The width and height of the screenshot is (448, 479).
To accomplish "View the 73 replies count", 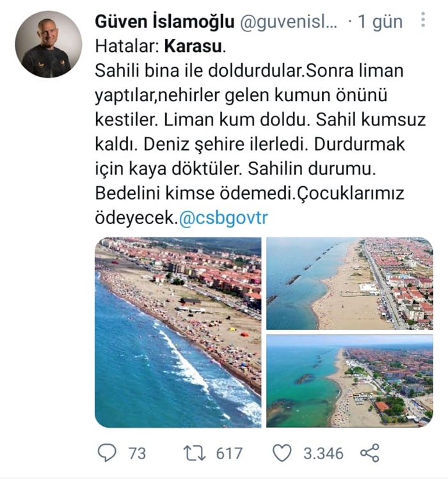I will (137, 453).
